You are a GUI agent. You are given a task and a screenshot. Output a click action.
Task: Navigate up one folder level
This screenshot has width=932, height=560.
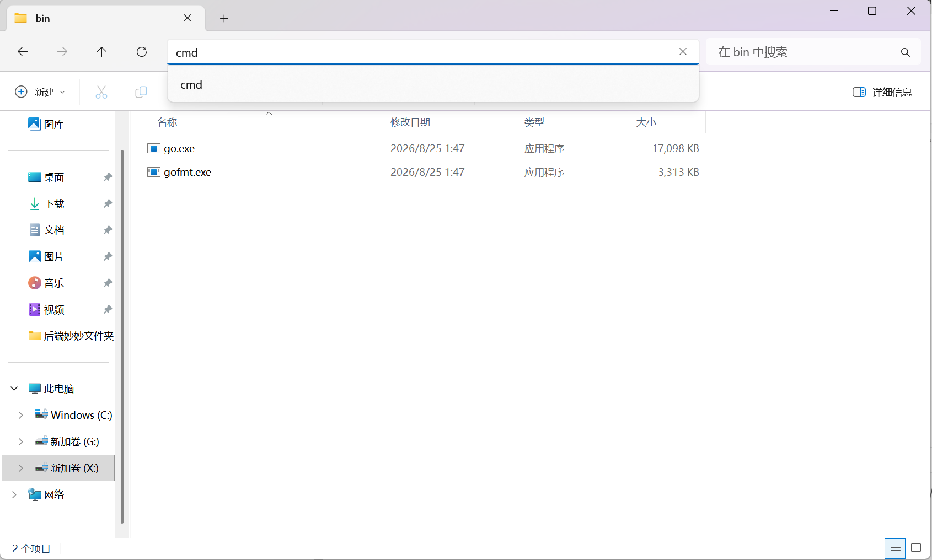click(x=101, y=52)
